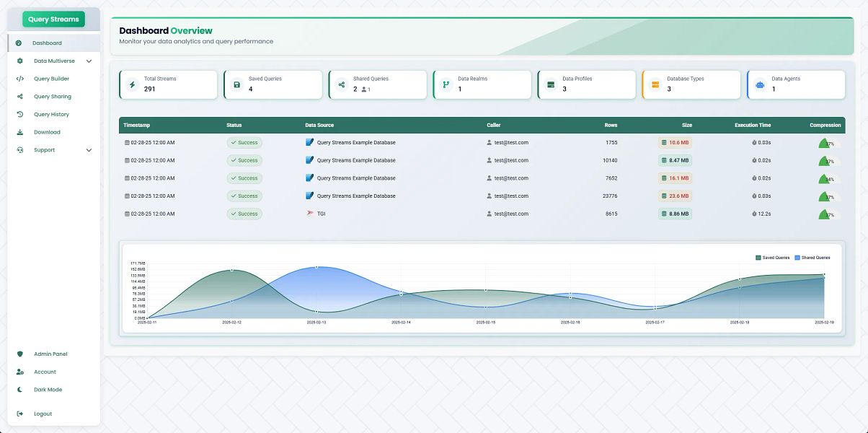Click the green 16.1 MB size badge
The width and height of the screenshot is (868, 433).
coord(675,178)
